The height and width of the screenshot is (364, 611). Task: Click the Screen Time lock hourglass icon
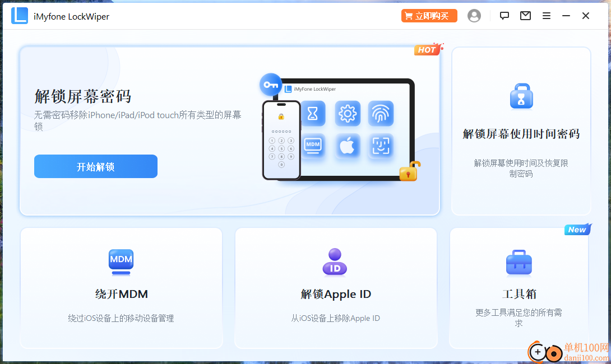pyautogui.click(x=521, y=96)
